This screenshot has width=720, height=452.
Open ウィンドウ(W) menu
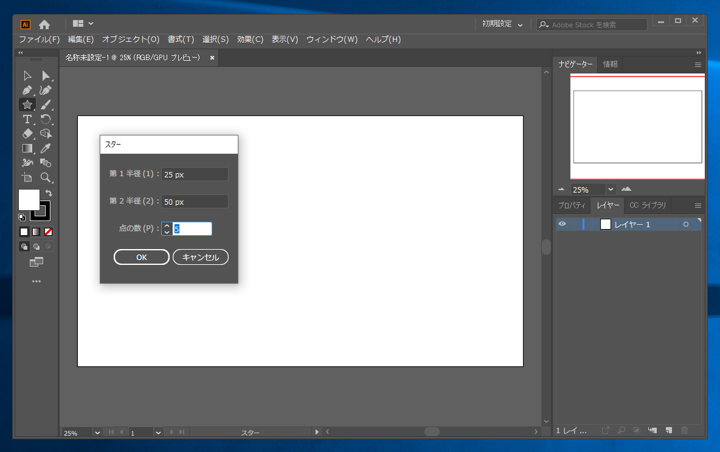[x=332, y=40]
